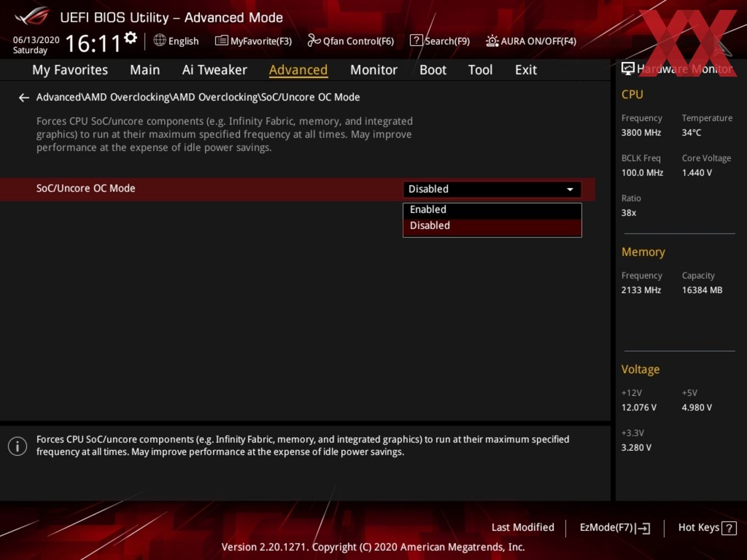Select English language option
Viewport: 747px width, 560px height.
coord(183,41)
